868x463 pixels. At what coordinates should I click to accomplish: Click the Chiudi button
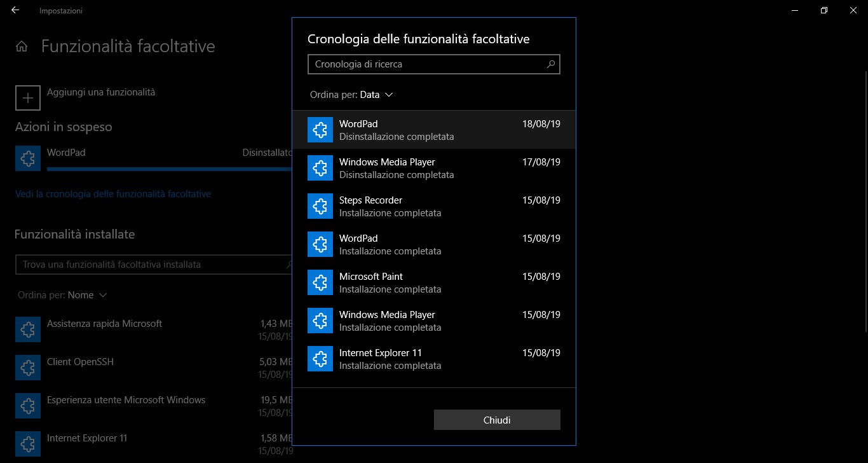point(497,420)
